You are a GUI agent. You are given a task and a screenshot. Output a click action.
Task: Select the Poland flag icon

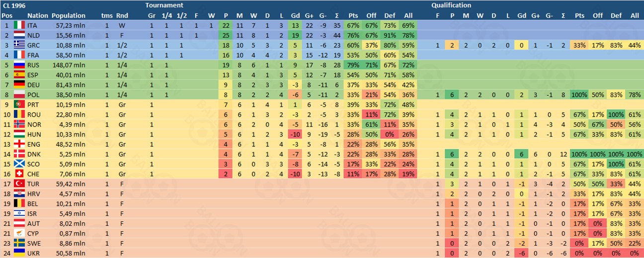pos(19,95)
